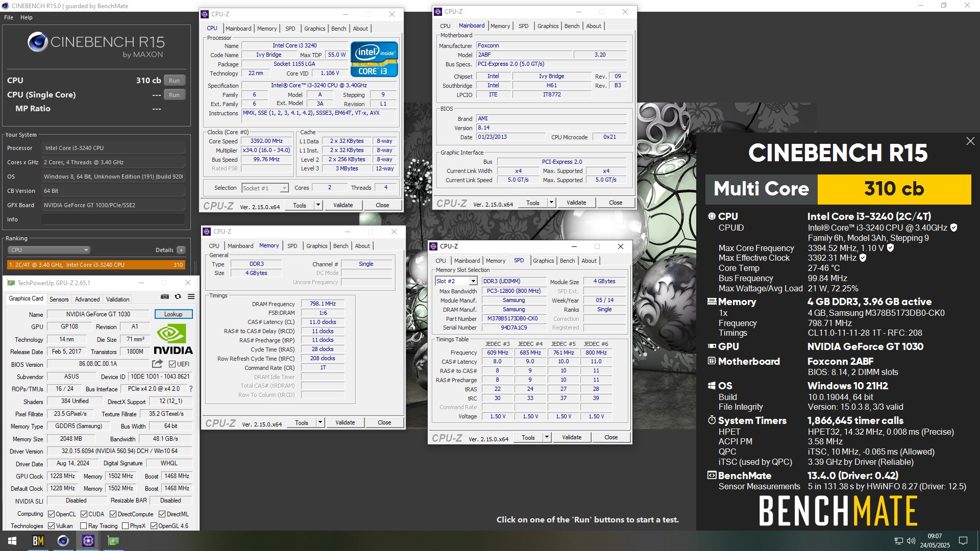
Task: Open the Cinebench Help menu
Action: (27, 17)
